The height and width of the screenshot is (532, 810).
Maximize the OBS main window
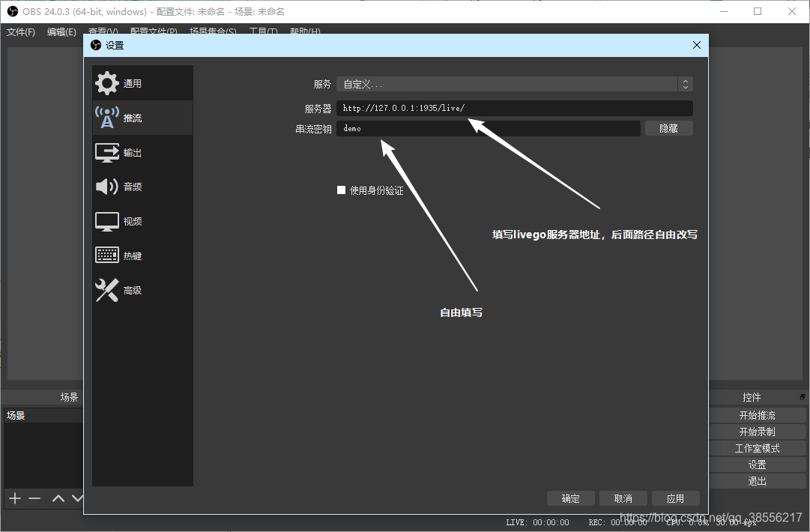point(758,11)
